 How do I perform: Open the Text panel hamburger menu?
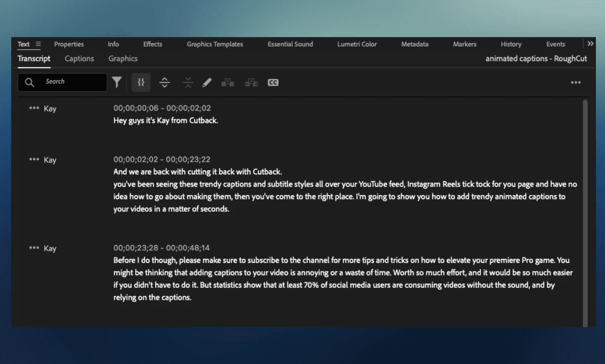tap(38, 44)
